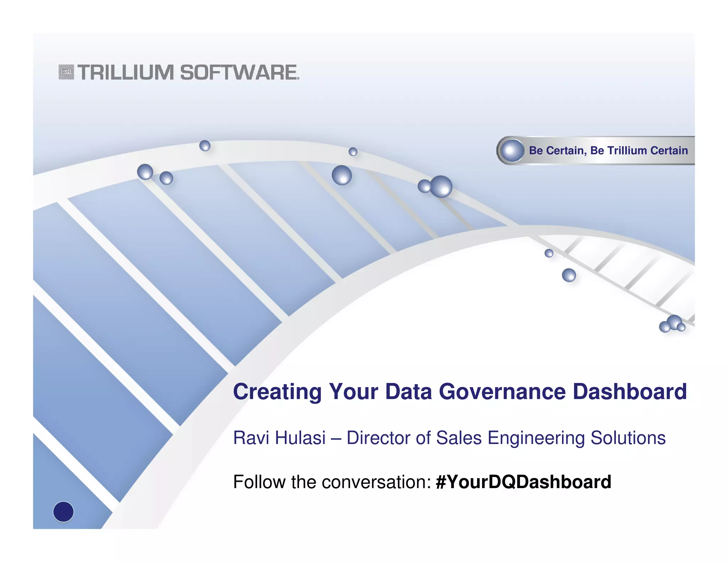Click the medium sphere below the small ladder sphere

[569, 275]
